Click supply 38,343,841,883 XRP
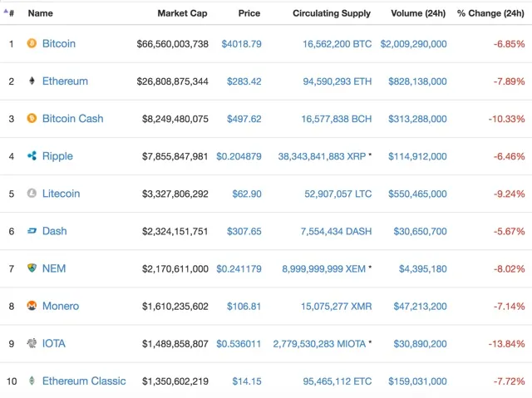Image resolution: width=532 pixels, height=398 pixels. pyautogui.click(x=322, y=156)
